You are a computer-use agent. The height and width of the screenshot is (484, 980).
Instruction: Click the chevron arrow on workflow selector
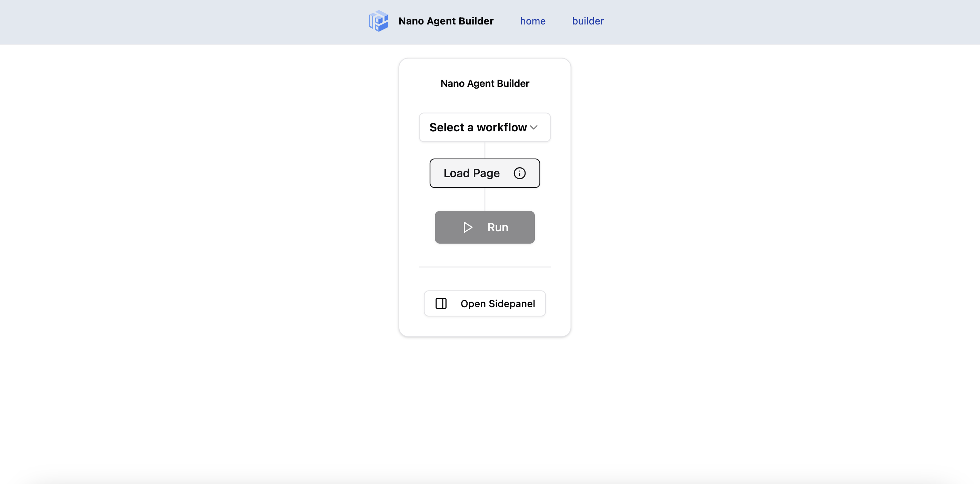[x=533, y=127]
